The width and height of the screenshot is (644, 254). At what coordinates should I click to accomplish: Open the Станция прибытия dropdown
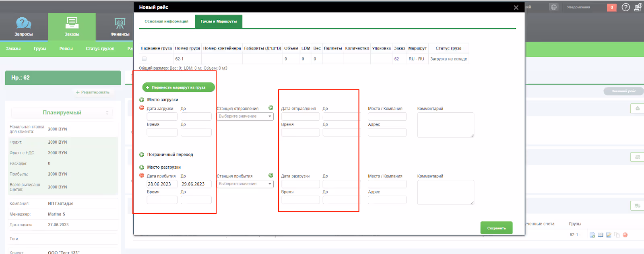coord(245,184)
